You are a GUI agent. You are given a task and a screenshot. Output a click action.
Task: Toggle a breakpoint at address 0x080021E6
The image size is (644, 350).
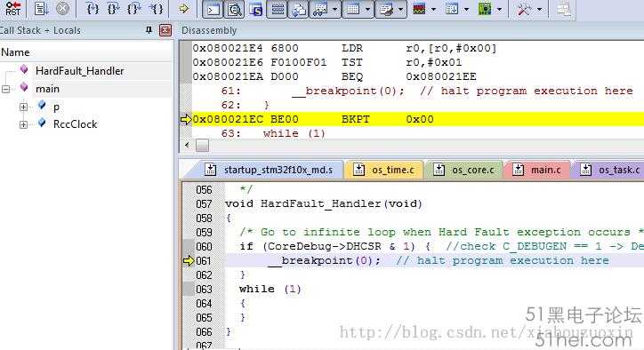pos(186,62)
